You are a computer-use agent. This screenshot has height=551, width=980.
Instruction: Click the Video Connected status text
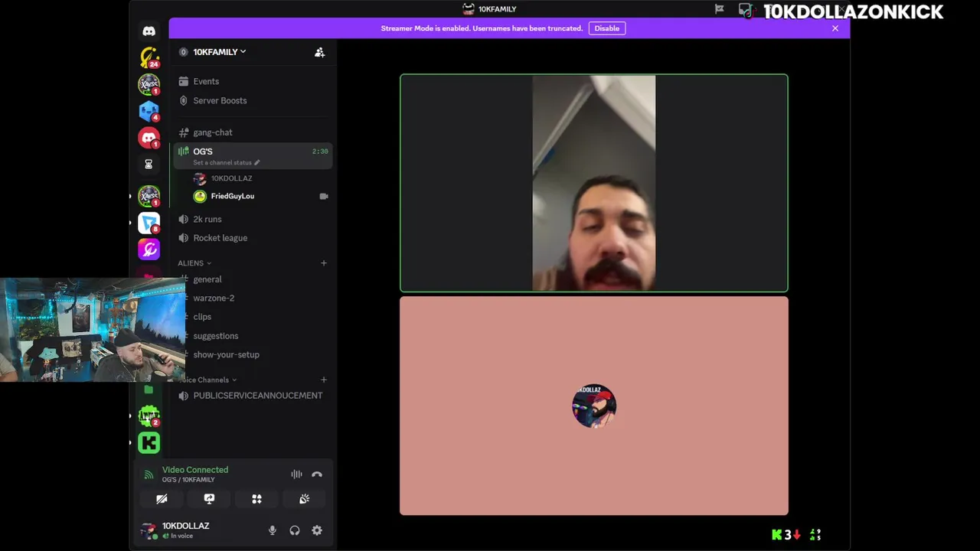coord(195,470)
